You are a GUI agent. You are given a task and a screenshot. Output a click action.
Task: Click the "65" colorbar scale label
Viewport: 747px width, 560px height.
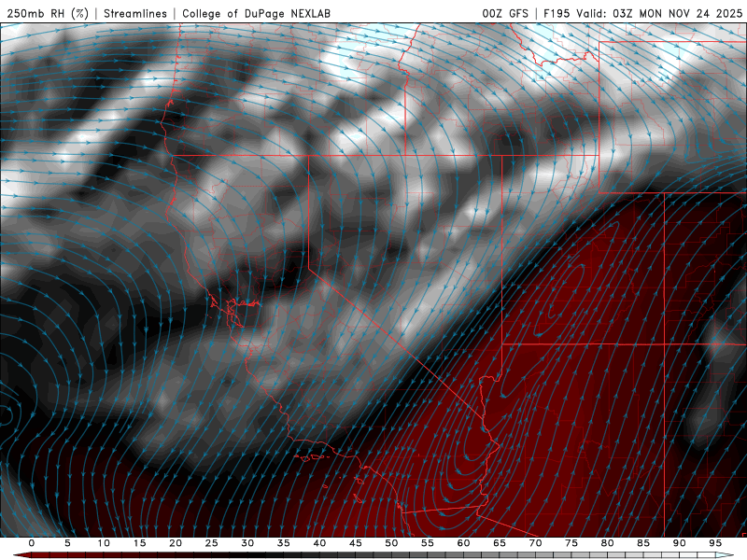pyautogui.click(x=500, y=543)
